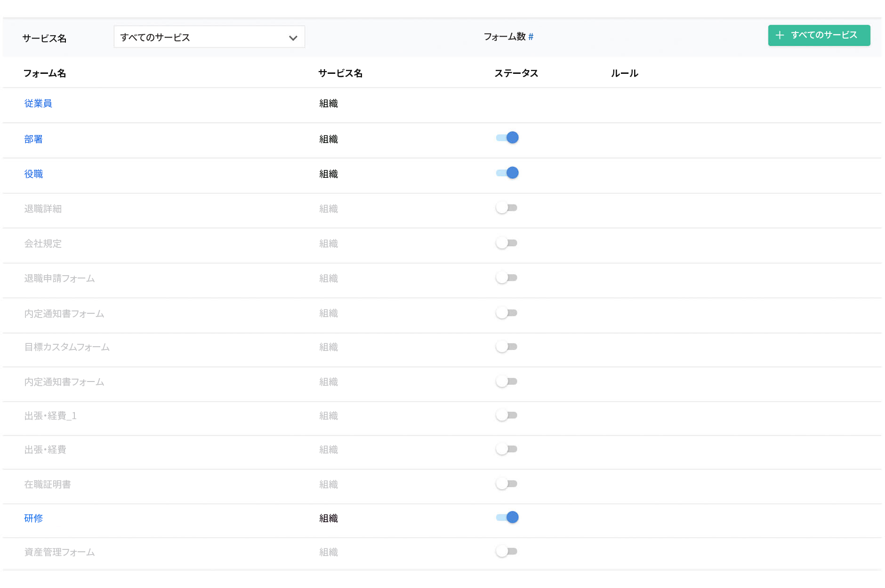Disable the 部署 status toggle
885x588 pixels.
click(507, 137)
